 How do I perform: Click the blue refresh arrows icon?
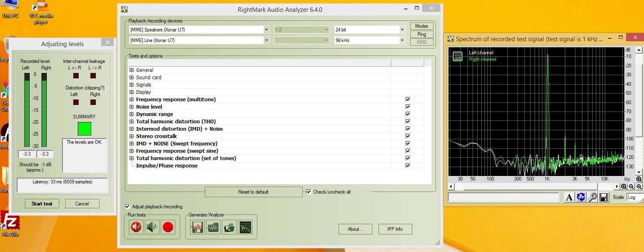pos(581,197)
